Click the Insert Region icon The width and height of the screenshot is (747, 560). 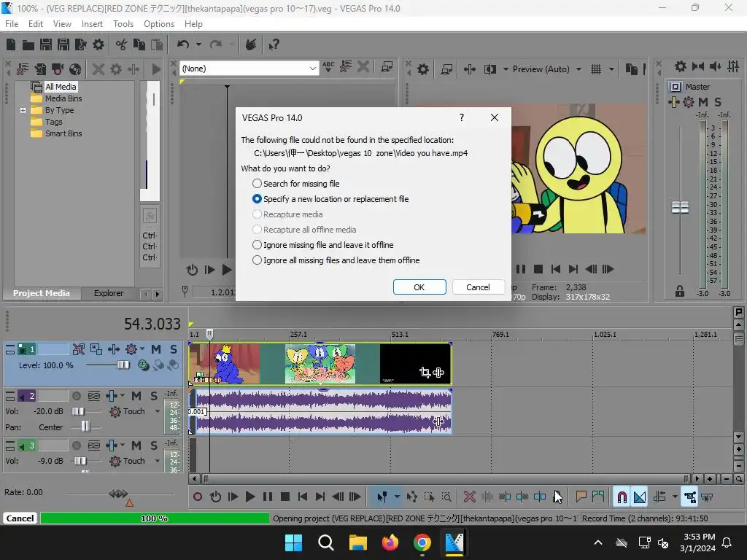[x=598, y=497]
